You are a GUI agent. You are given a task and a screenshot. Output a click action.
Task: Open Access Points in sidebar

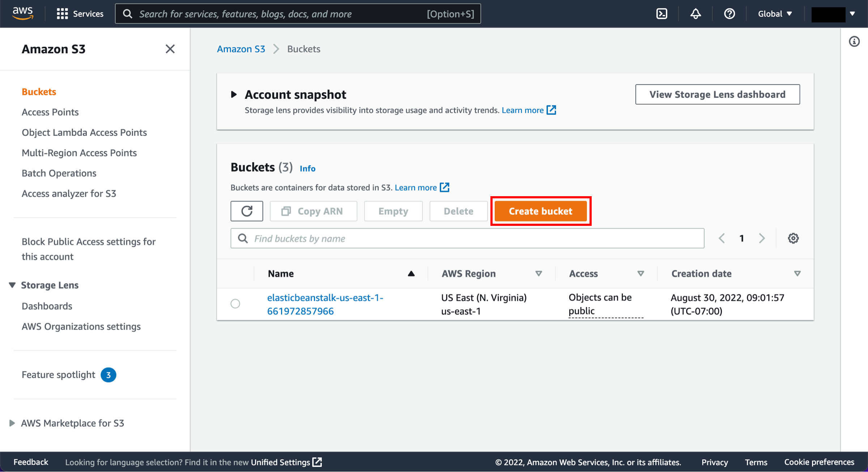pos(50,112)
